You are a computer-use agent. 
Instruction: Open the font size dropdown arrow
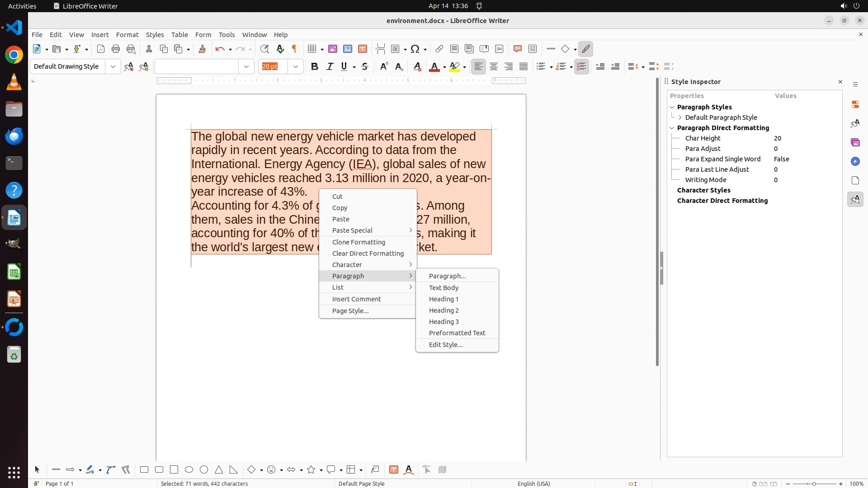[296, 67]
